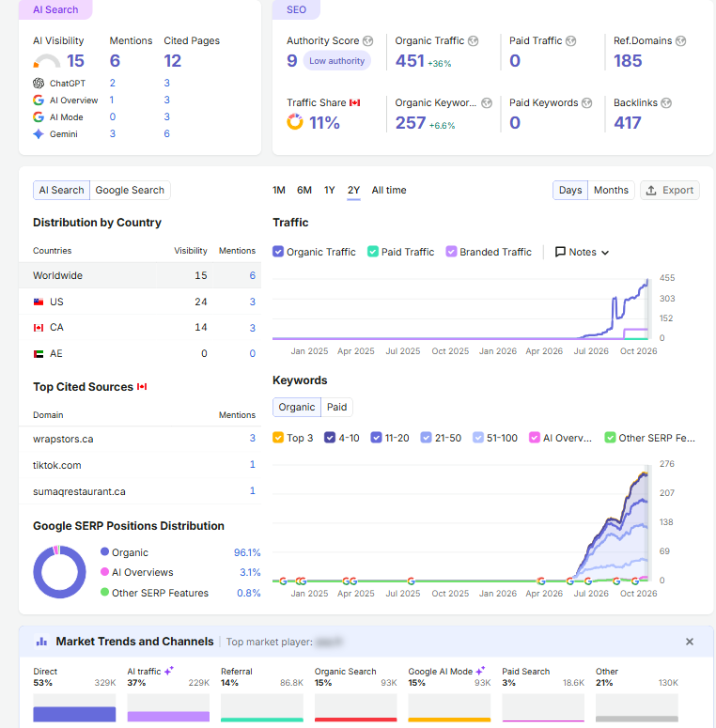Click the AI traffic channel bar

tap(168, 717)
